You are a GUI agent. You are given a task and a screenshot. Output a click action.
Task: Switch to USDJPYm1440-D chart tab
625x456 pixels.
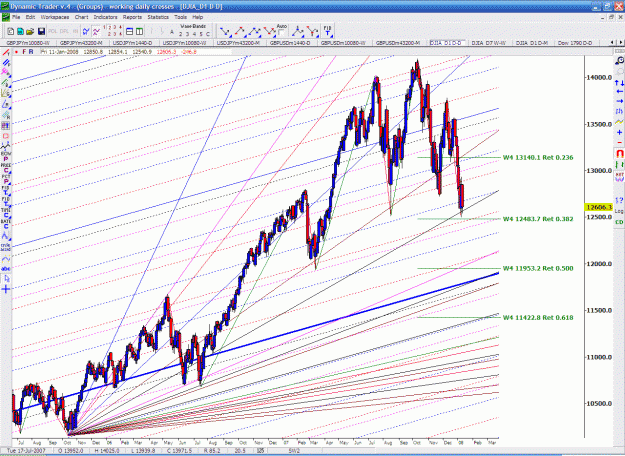133,43
